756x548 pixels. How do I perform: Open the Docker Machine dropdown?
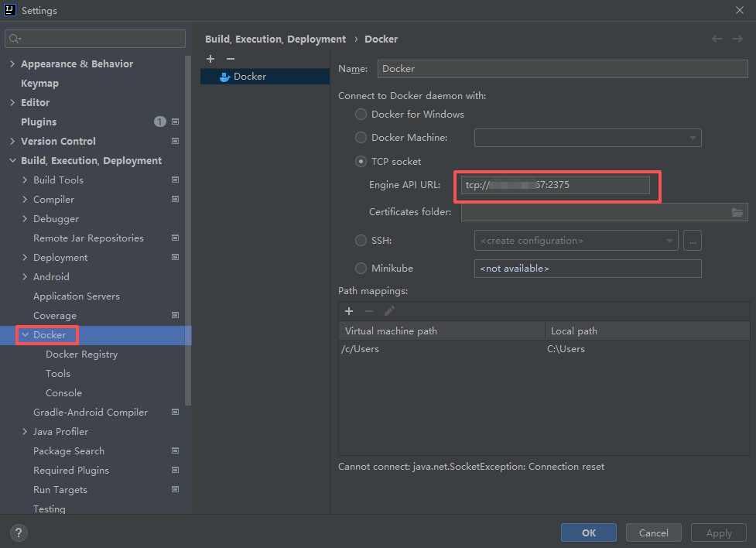(588, 138)
